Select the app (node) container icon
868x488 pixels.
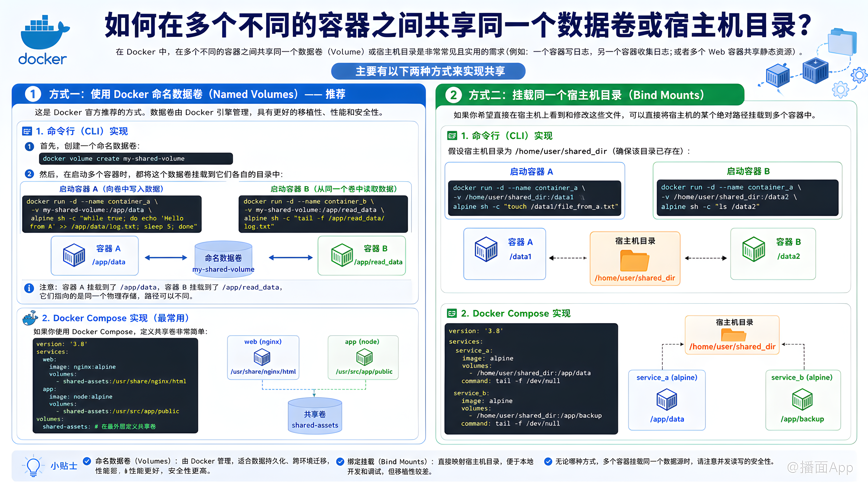click(364, 357)
